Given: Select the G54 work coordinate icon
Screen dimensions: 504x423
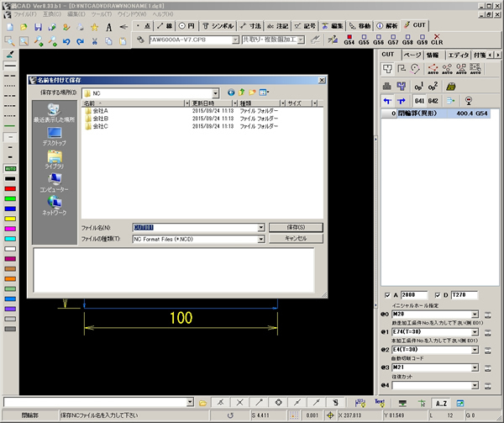Looking at the screenshot, I should 349,40.
